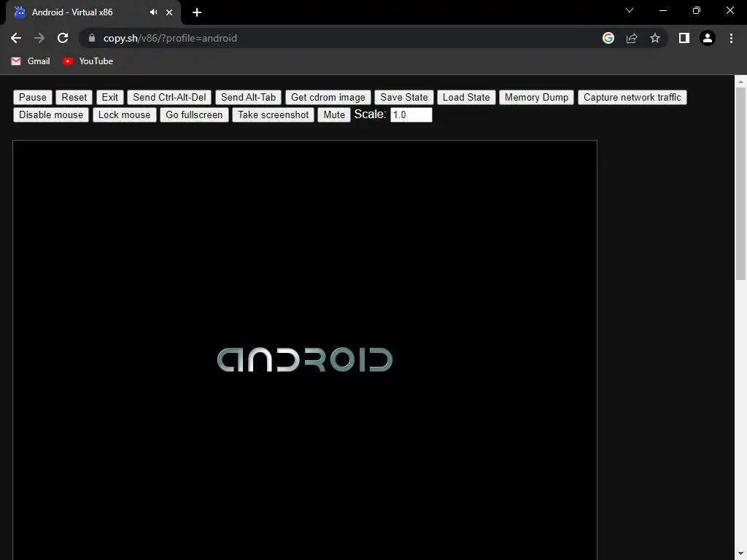Click the forward navigation arrow
This screenshot has width=747, height=560.
pos(39,38)
